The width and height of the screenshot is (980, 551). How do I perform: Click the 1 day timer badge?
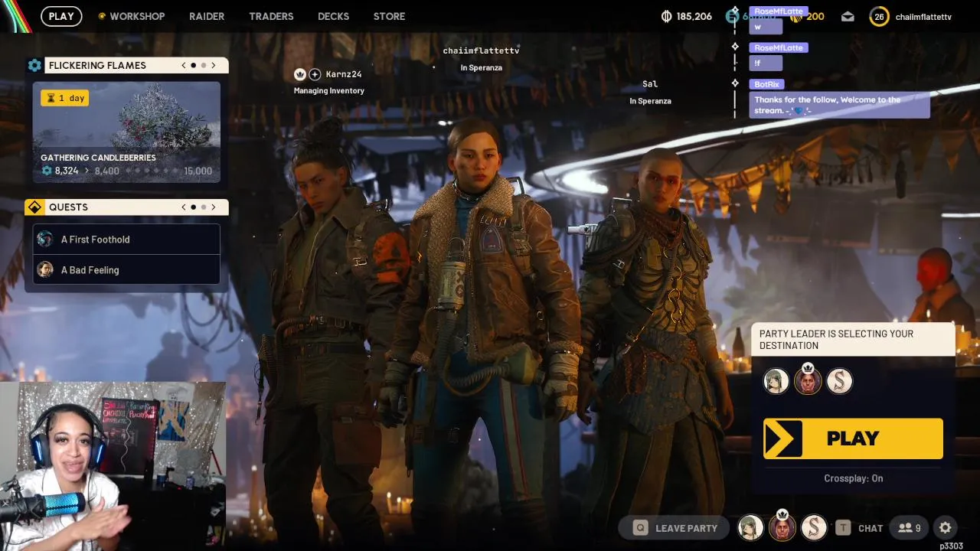pyautogui.click(x=65, y=98)
